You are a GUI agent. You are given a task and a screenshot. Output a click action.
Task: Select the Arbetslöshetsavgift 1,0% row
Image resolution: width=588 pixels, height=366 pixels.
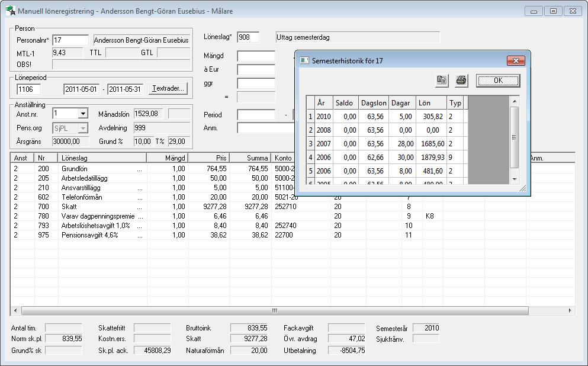point(293,226)
